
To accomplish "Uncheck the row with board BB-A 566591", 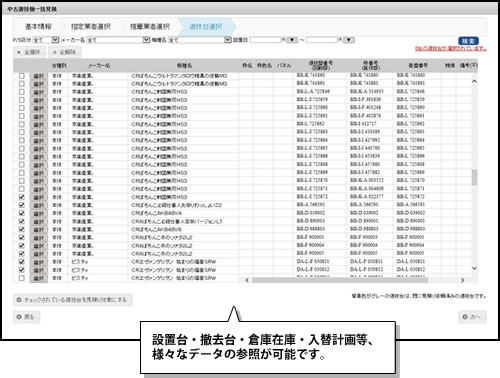I will (22, 205).
